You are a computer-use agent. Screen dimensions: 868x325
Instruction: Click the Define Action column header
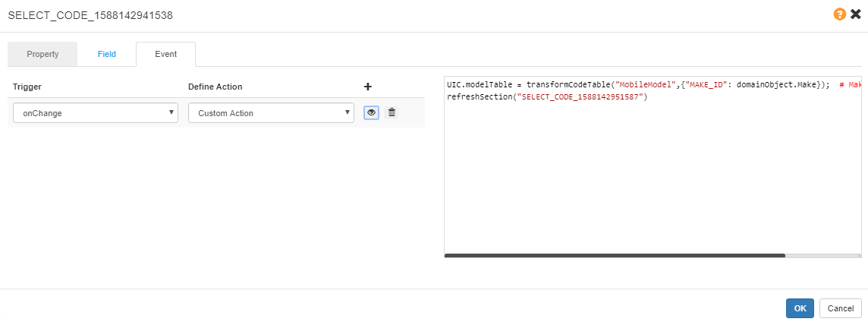[x=215, y=87]
